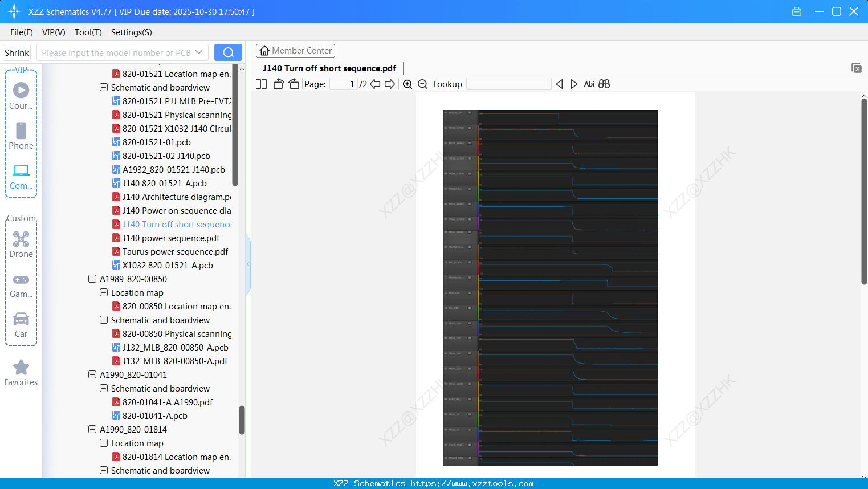Collapse Location map under A1989_820-00850
This screenshot has height=489, width=868.
coord(104,292)
